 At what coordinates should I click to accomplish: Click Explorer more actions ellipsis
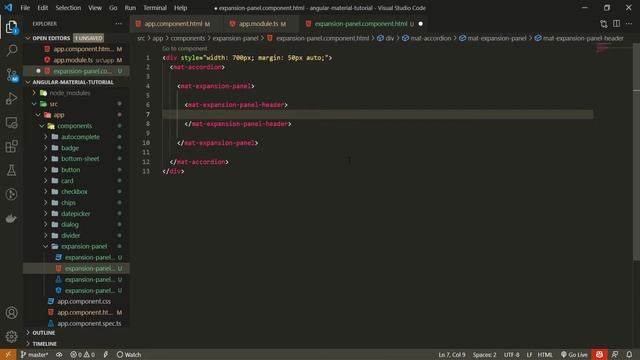click(x=118, y=24)
